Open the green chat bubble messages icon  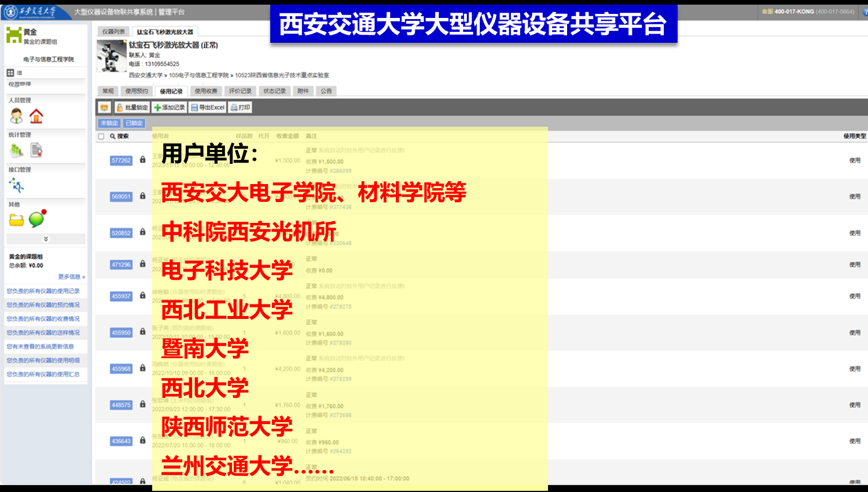tap(37, 219)
